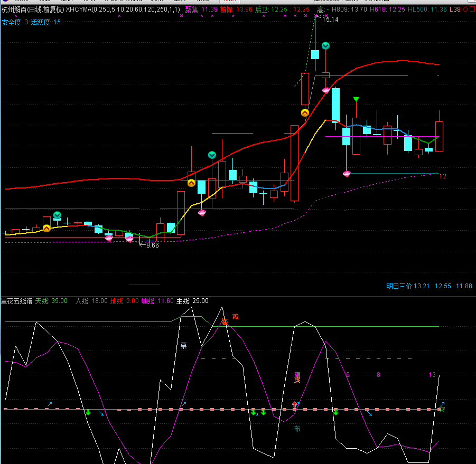Click the pink diamond on the red line near the peak
Viewport: 476px width, 464px height.
(x=326, y=90)
